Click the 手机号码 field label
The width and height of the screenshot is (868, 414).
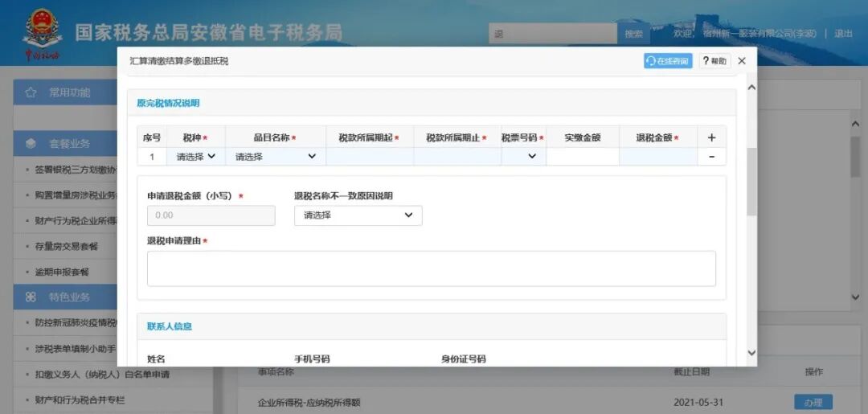point(312,359)
